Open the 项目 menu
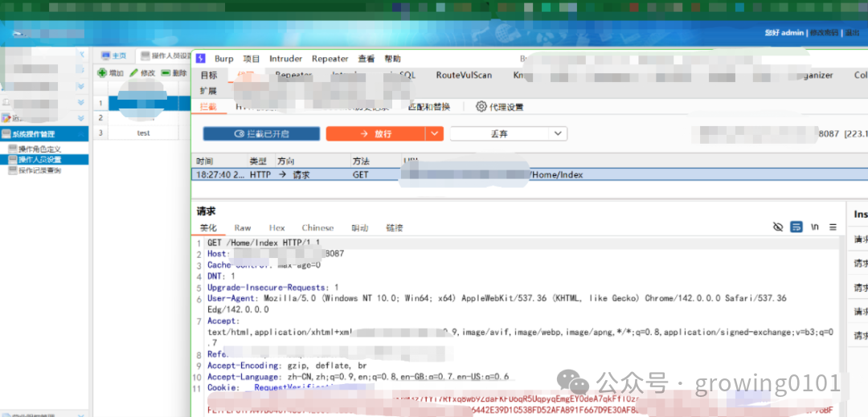 click(252, 59)
